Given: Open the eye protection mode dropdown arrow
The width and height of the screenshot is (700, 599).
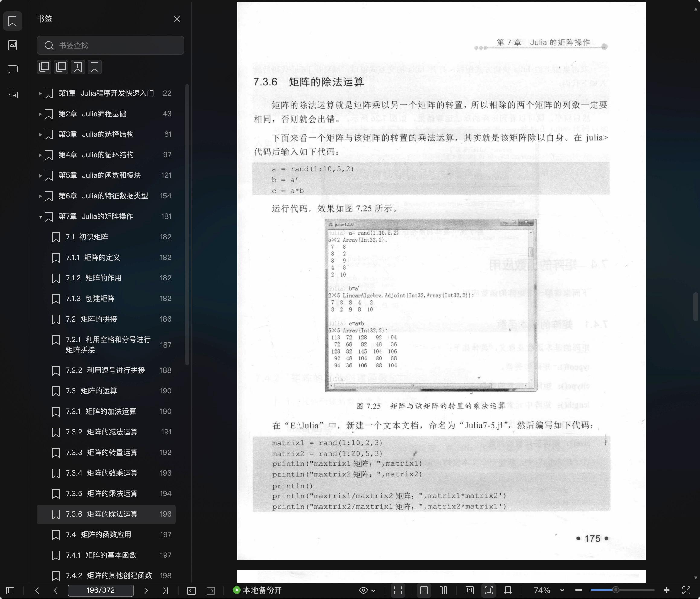Looking at the screenshot, I should click(373, 591).
